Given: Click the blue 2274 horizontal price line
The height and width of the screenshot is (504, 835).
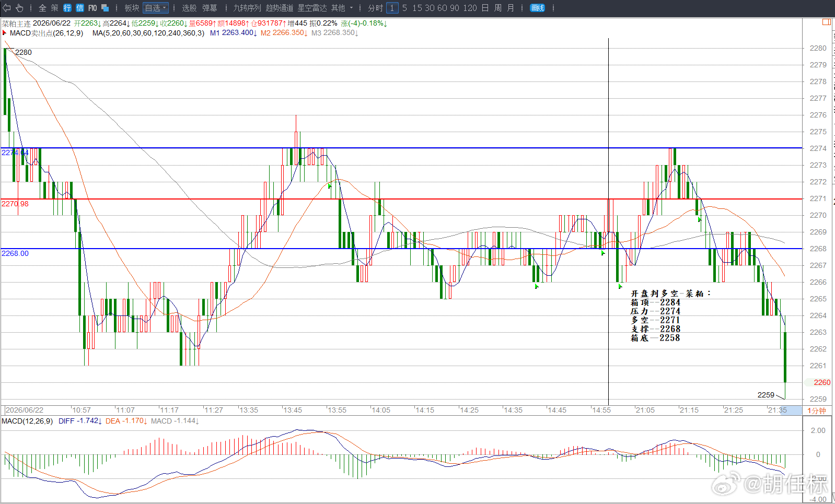Looking at the screenshot, I should pos(401,148).
